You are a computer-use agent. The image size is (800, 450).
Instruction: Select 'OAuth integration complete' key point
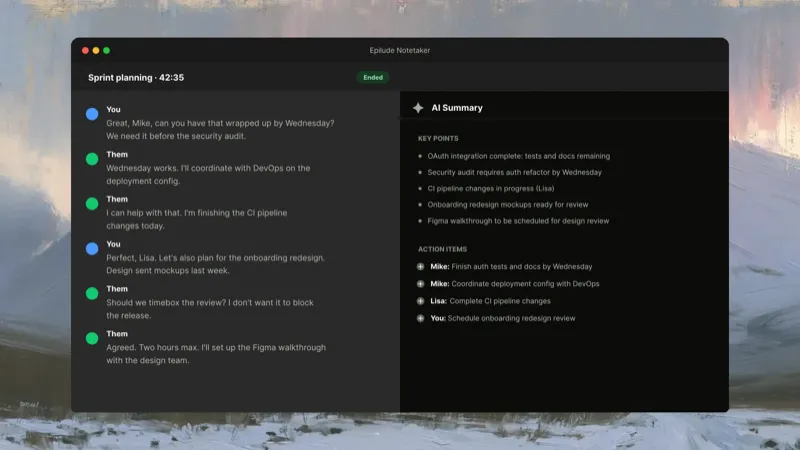(x=518, y=156)
